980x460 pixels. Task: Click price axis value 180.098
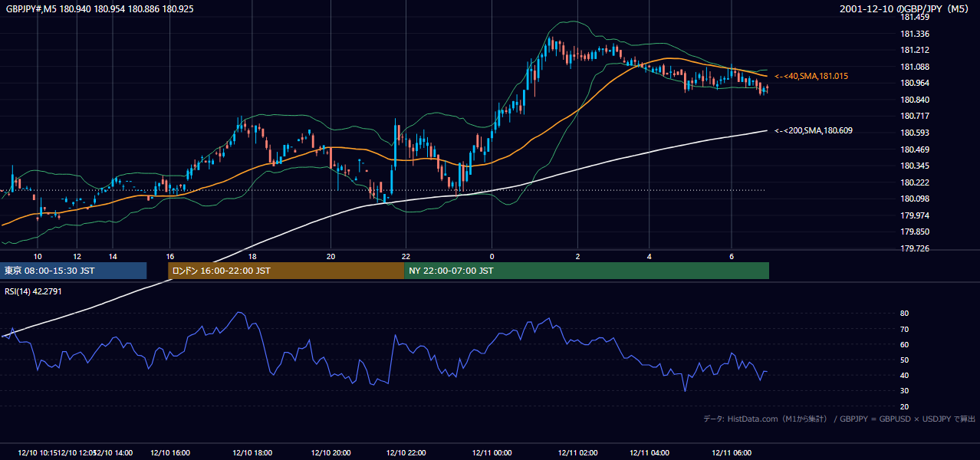coord(914,199)
